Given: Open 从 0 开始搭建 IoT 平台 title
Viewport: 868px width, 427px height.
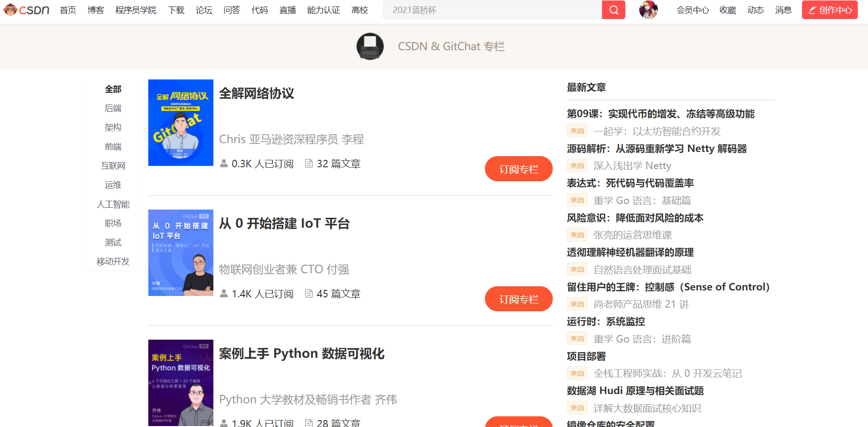Looking at the screenshot, I should [284, 223].
